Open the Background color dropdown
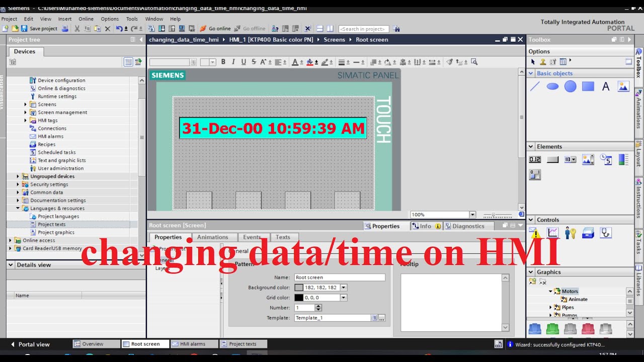 344,288
